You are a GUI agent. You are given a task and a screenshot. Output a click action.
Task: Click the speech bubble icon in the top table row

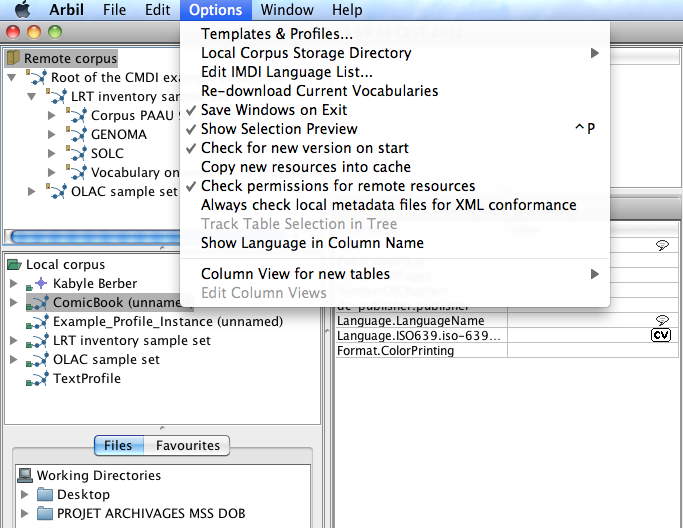pyautogui.click(x=662, y=245)
